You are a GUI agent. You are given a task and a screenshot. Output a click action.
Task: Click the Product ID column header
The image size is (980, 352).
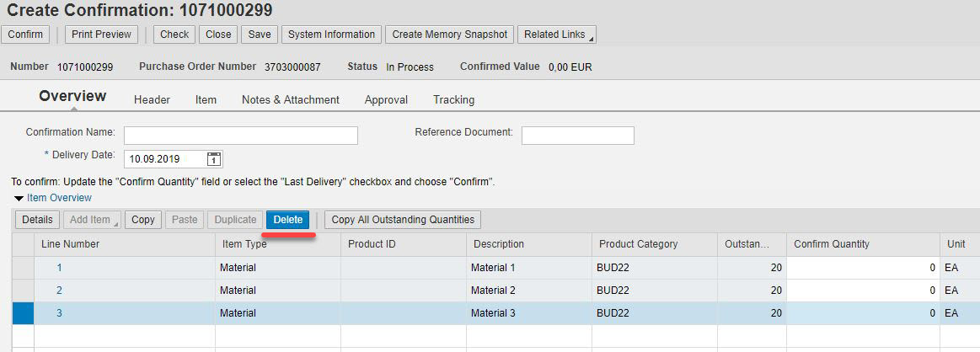[x=404, y=244]
